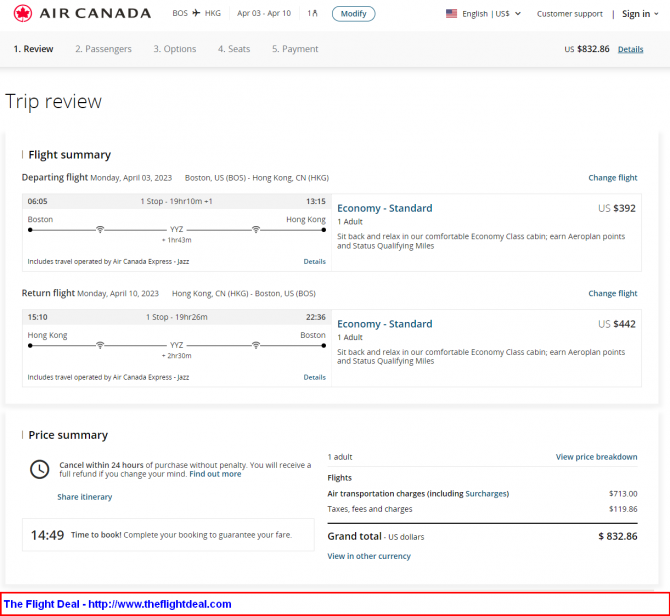
Task: Click the US $392 fare price
Action: click(617, 208)
